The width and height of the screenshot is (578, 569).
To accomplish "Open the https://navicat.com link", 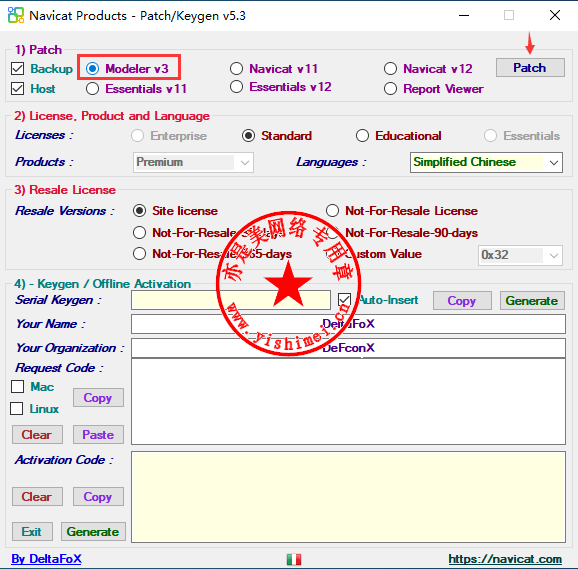I will tap(505, 559).
